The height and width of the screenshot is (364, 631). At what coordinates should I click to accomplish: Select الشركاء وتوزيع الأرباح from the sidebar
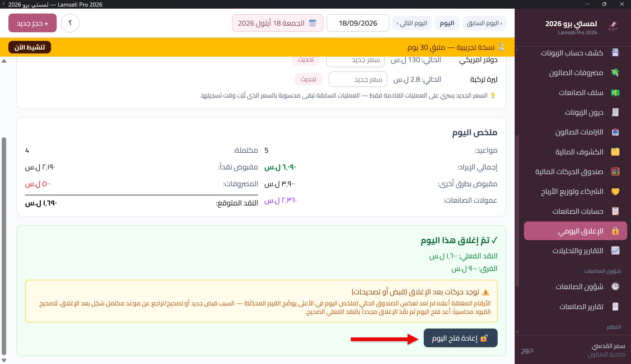tap(576, 192)
